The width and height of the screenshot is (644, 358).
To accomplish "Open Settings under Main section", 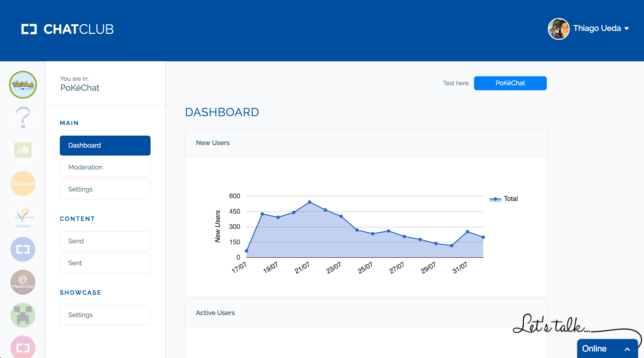I will coord(105,189).
